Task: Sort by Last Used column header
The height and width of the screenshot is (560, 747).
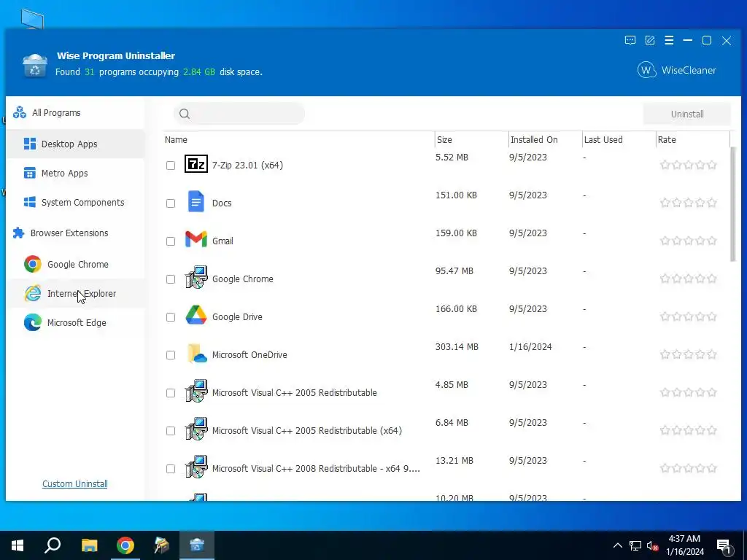Action: tap(619, 139)
